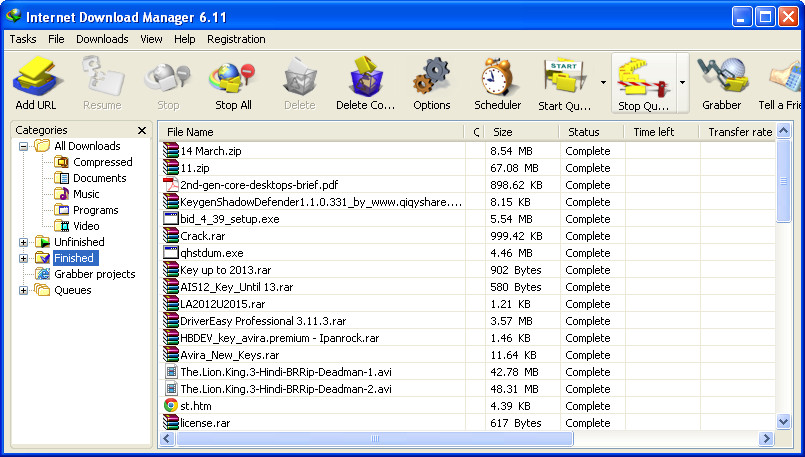The image size is (805, 457).
Task: Open the Registration menu
Action: tap(236, 39)
